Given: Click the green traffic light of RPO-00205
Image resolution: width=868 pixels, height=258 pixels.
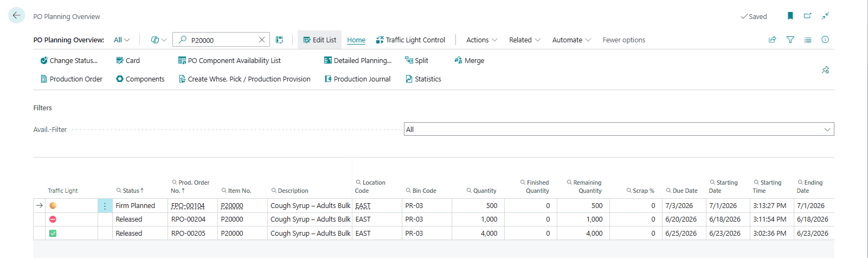Looking at the screenshot, I should tap(53, 234).
